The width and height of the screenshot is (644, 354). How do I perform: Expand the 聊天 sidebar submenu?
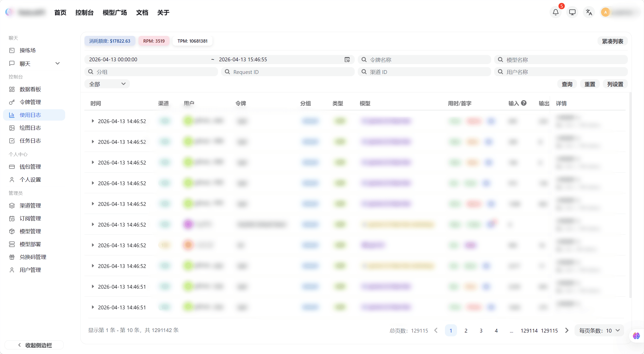coord(57,63)
